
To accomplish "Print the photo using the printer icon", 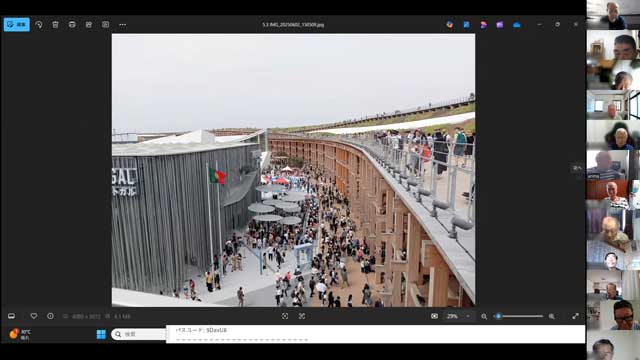I will pos(72,24).
